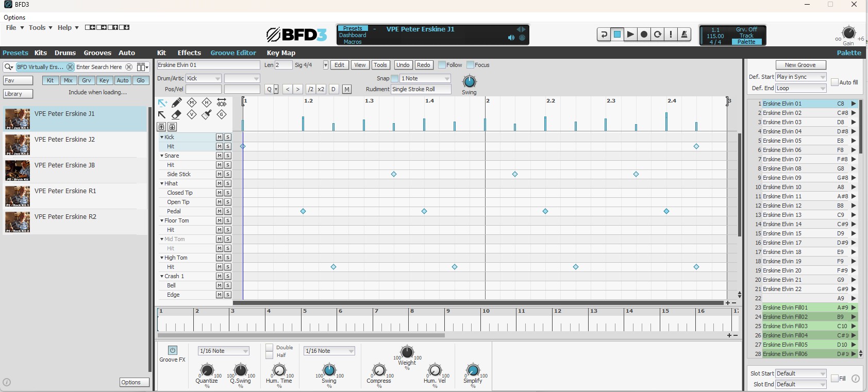868x392 pixels.
Task: Enable the Follow checkbox
Action: (x=442, y=65)
